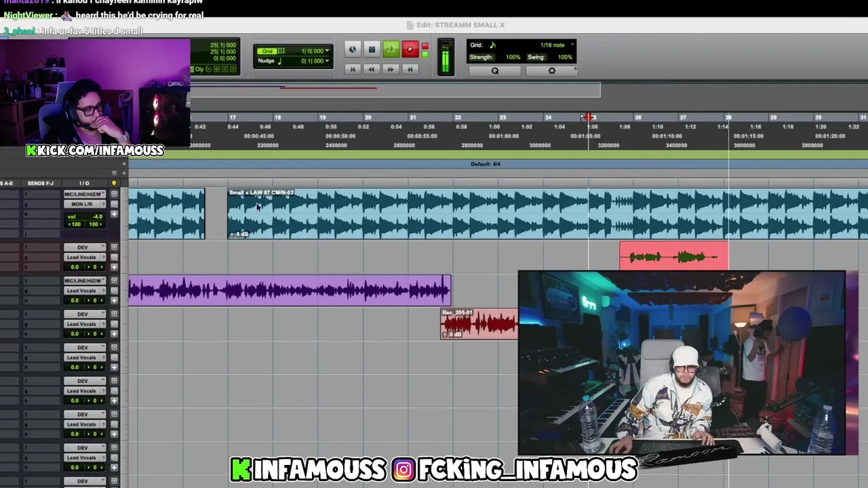This screenshot has width=868, height=488.
Task: Click small red indicator beside Record
Action: [425, 47]
